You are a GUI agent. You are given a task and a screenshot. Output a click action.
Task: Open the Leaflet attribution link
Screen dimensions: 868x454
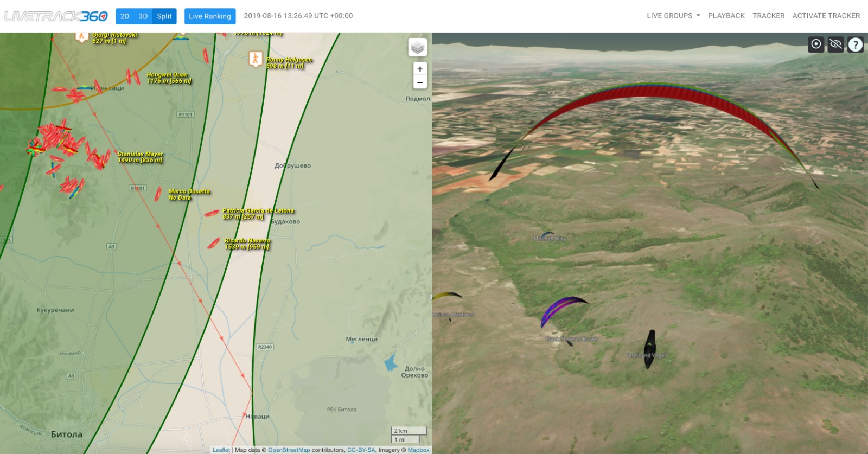(x=221, y=450)
